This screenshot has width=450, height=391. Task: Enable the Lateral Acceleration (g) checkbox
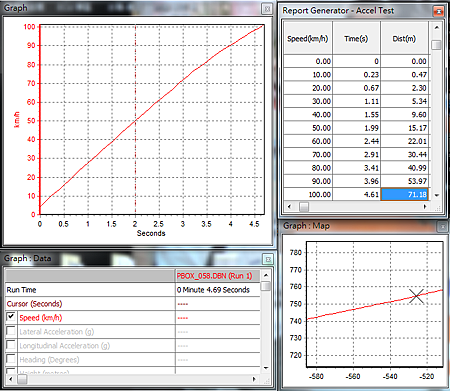(x=11, y=331)
